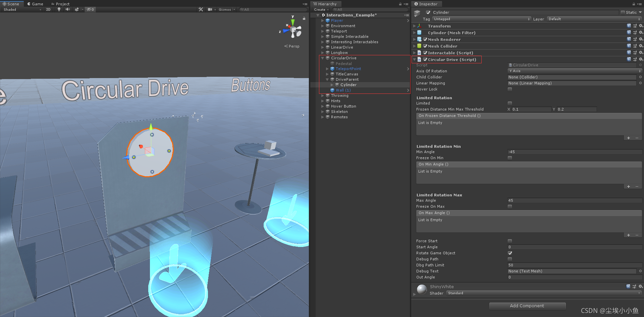Open Transform component help reference icon
Image resolution: width=644 pixels, height=317 pixels.
(x=629, y=26)
